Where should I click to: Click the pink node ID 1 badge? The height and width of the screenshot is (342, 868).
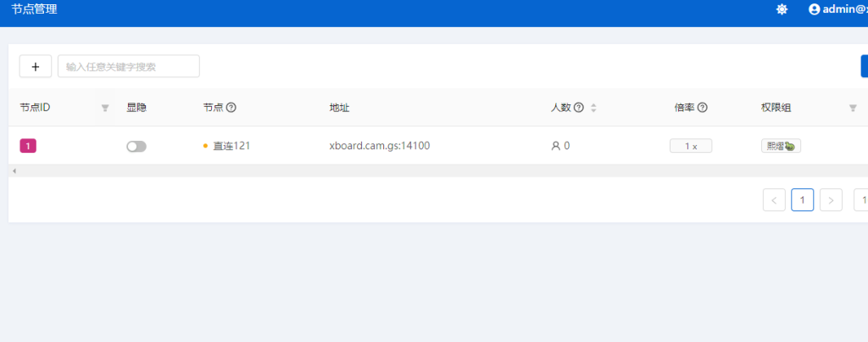[x=28, y=146]
